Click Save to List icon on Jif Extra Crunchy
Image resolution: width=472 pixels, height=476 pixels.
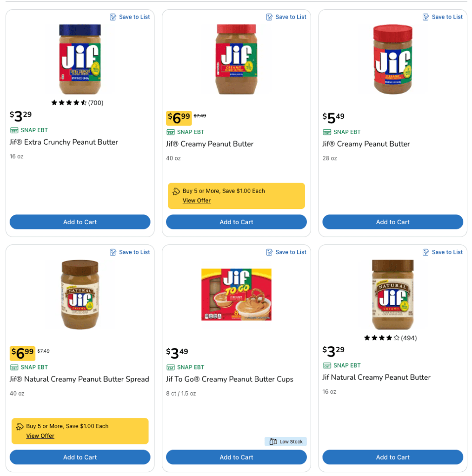point(113,17)
